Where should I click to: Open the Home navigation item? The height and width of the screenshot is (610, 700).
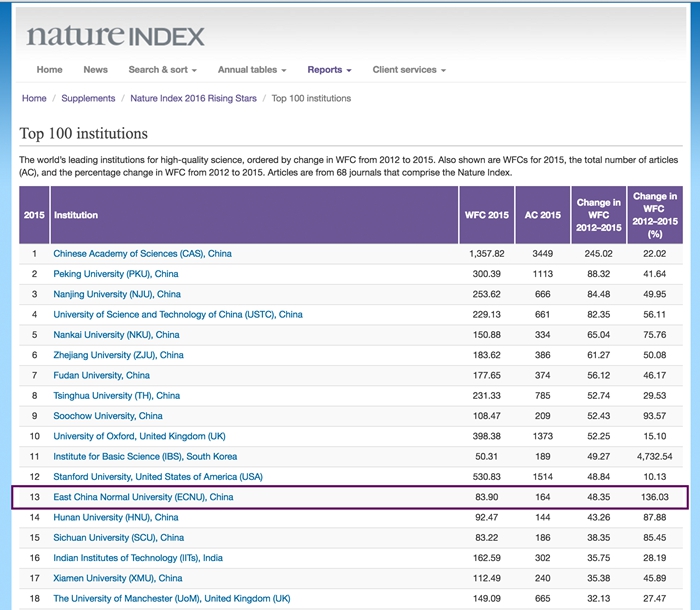(49, 70)
